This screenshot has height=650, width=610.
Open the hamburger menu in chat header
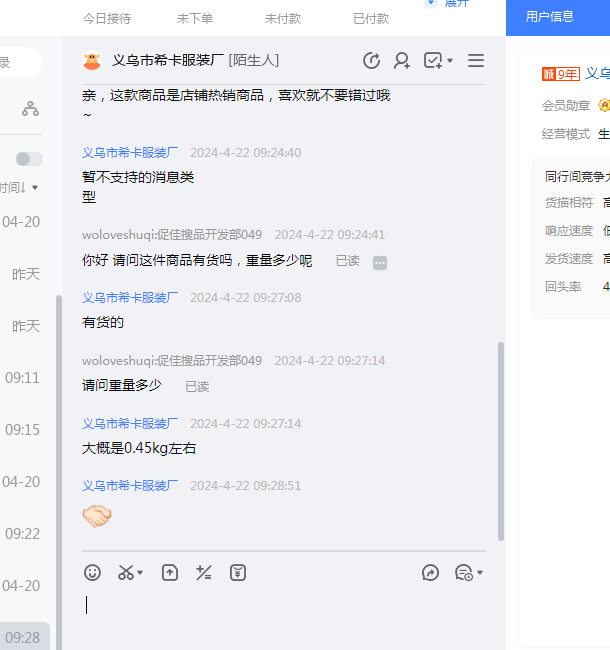coord(476,61)
